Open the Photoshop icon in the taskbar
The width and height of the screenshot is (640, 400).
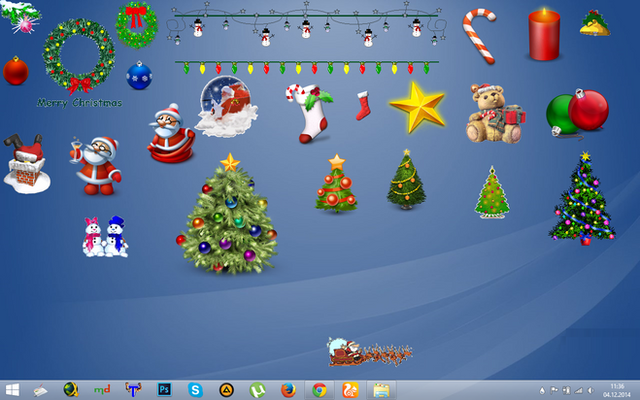pyautogui.click(x=164, y=390)
